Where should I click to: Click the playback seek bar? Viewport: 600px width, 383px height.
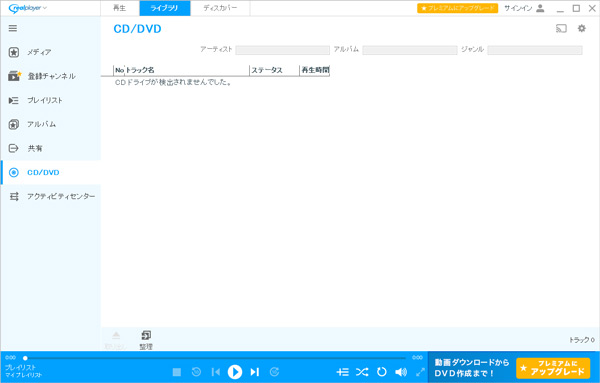tap(215, 358)
